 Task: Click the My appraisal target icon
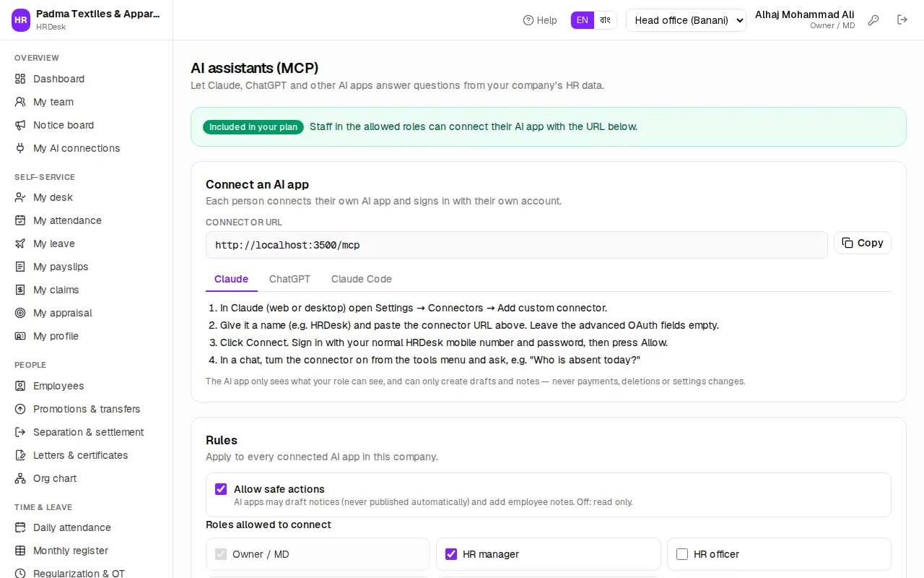[20, 313]
